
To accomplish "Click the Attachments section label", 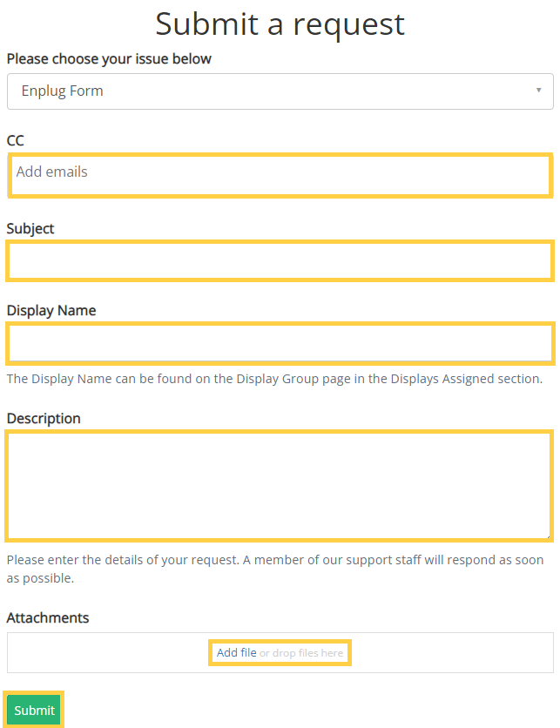I will tap(48, 617).
